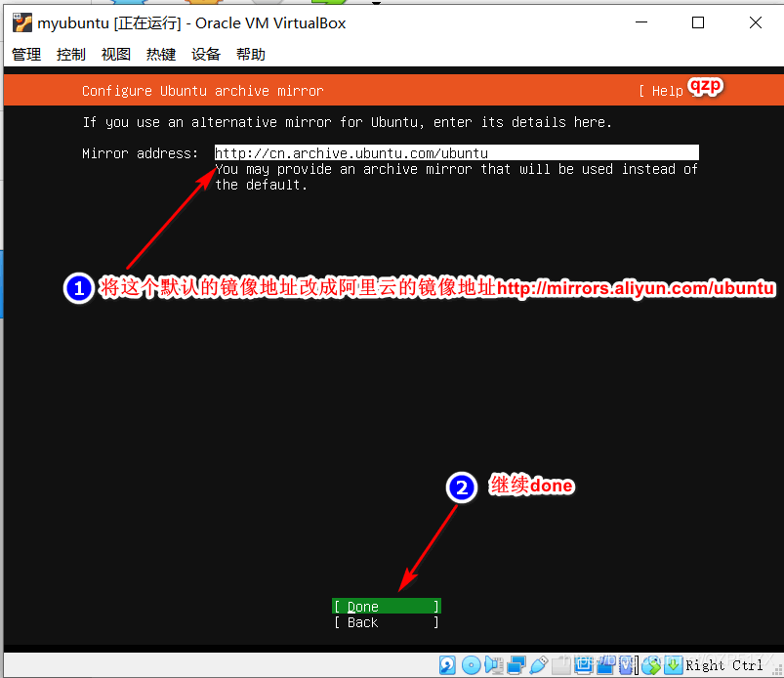This screenshot has height=678, width=784.
Task: Close the myubuntu VirtualBox window
Action: (756, 22)
